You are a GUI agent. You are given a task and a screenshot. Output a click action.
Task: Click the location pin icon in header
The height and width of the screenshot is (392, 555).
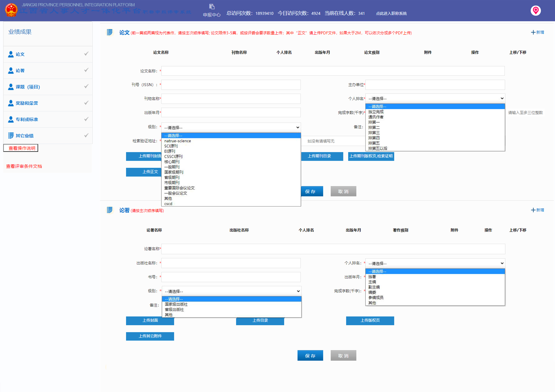(x=535, y=11)
